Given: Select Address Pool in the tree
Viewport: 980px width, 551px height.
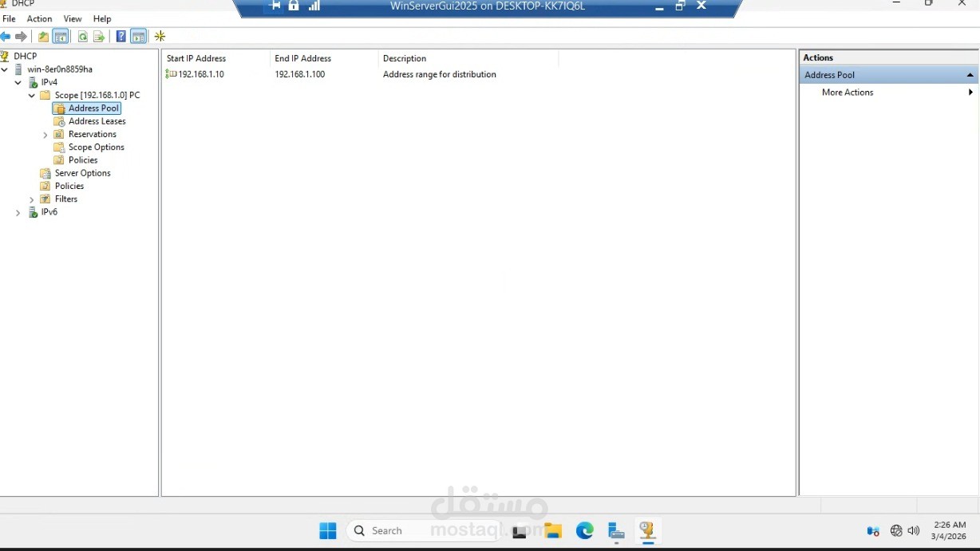Looking at the screenshot, I should [x=93, y=108].
